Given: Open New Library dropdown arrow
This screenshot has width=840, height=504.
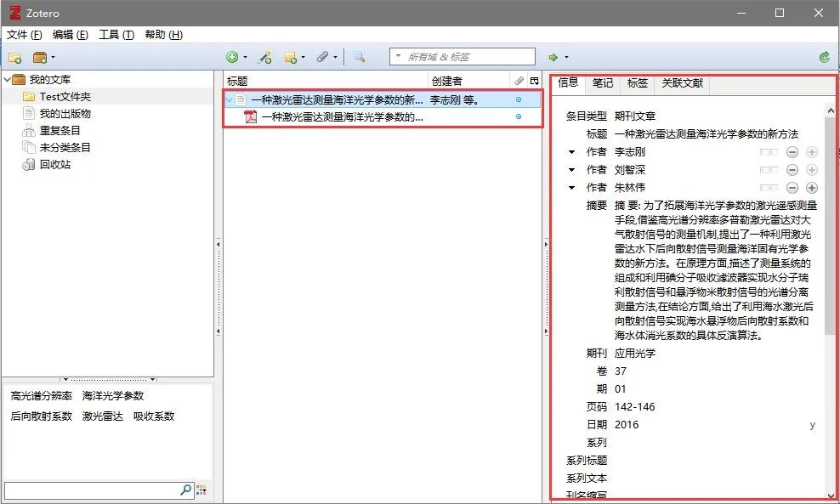Looking at the screenshot, I should (53, 57).
